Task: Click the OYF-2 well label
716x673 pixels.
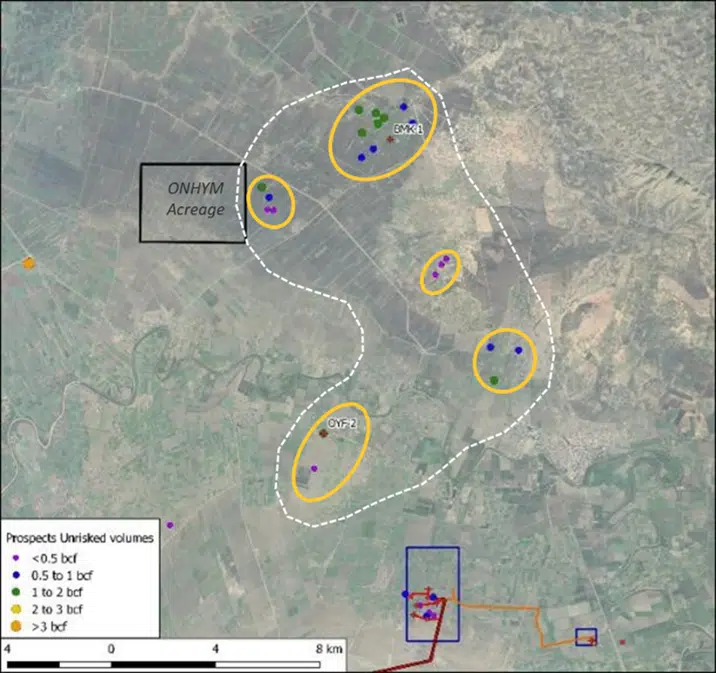Action: coord(343,424)
